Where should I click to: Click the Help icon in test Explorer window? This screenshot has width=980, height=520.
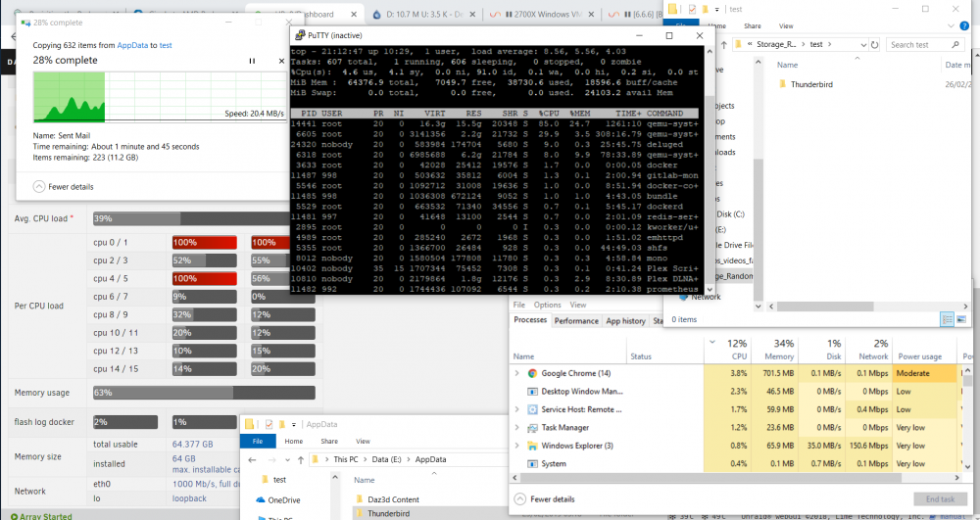[x=966, y=26]
